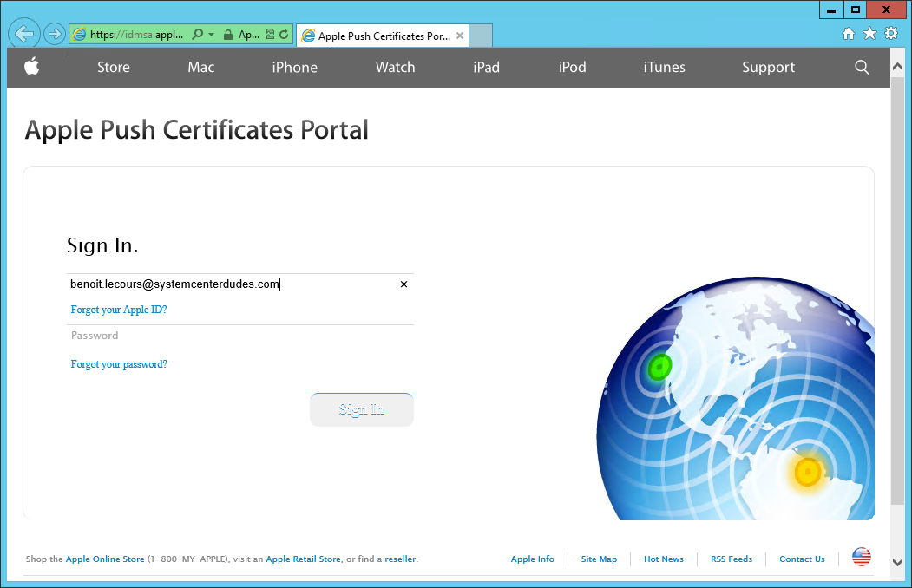Open the Apple Retail Store link
The width and height of the screenshot is (912, 588).
(303, 559)
